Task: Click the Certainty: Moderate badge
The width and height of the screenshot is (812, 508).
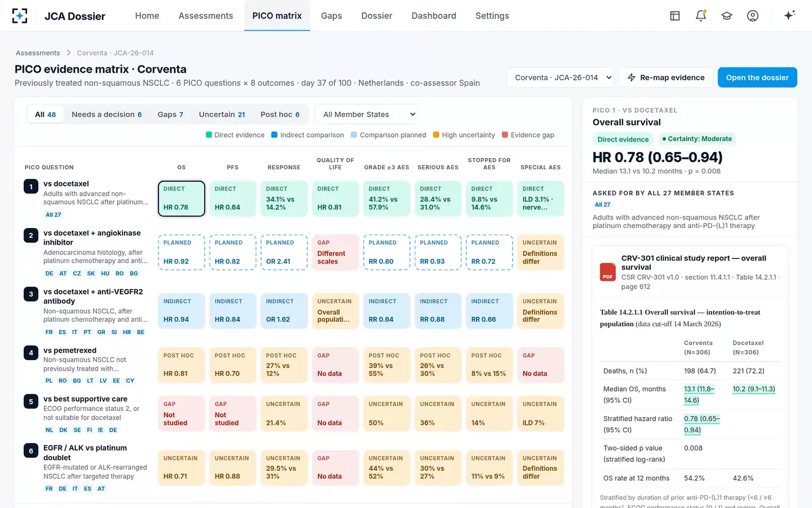Action: pyautogui.click(x=697, y=139)
